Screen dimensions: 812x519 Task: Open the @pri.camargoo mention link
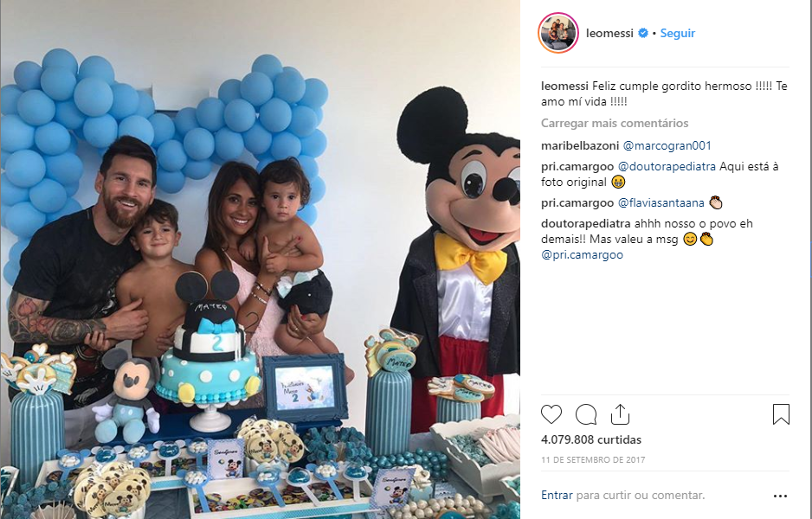pyautogui.click(x=582, y=254)
